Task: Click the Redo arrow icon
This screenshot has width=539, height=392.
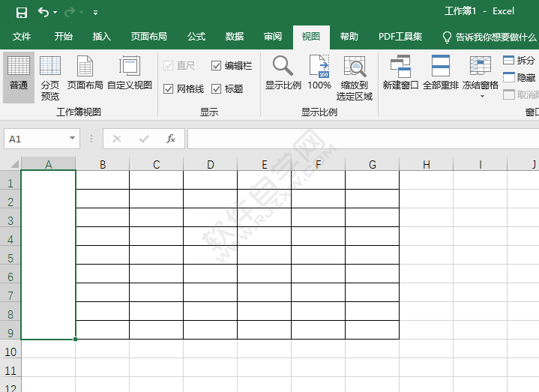Action: point(70,13)
